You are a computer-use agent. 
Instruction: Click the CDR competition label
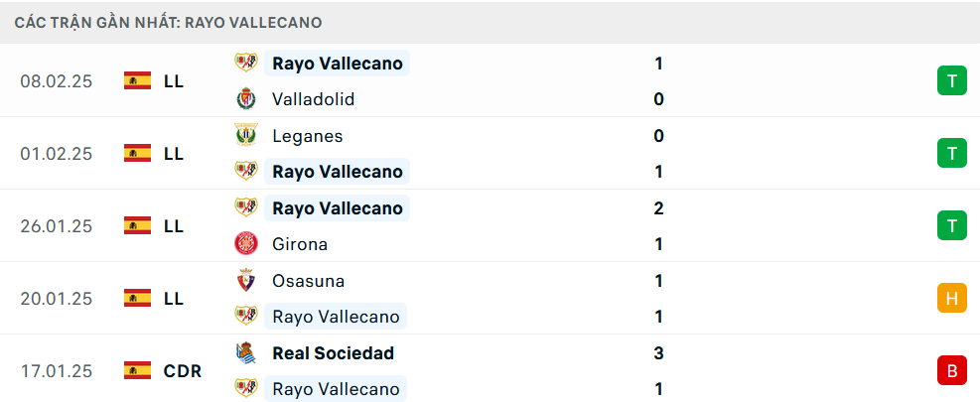coord(183,371)
